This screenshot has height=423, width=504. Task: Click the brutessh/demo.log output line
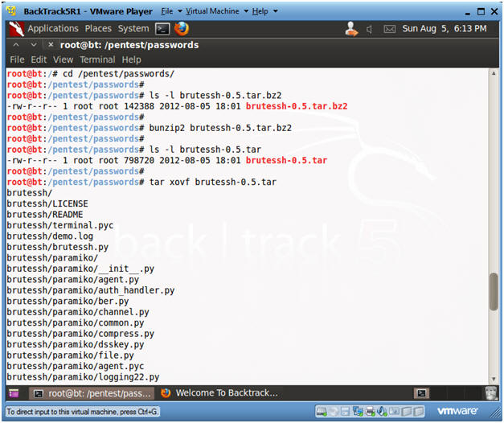50,236
